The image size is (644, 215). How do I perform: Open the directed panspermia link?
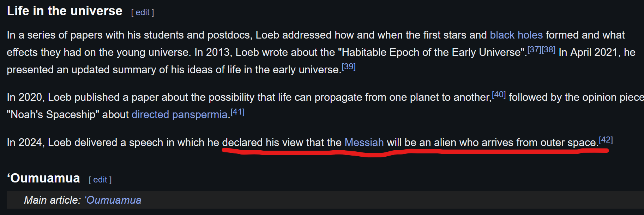click(179, 115)
